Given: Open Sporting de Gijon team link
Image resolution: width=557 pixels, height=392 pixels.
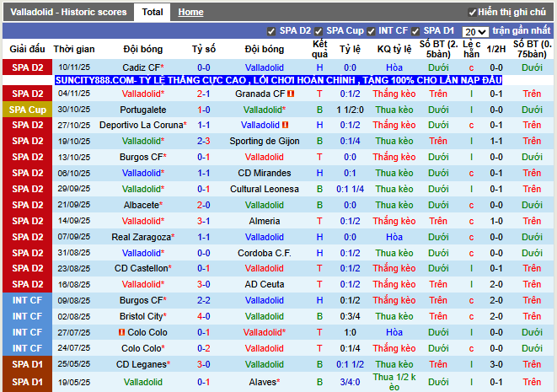Looking at the screenshot, I should tap(265, 141).
